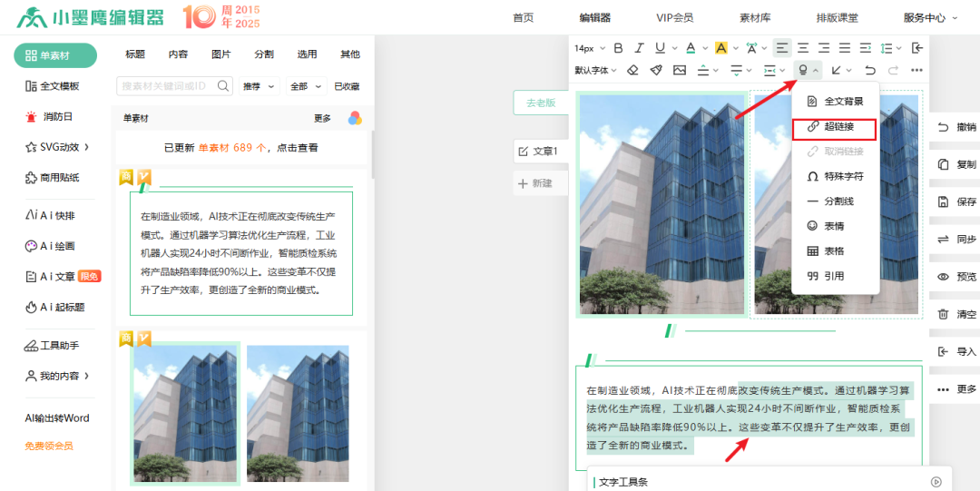Image resolution: width=980 pixels, height=491 pixels.
Task: Expand 我的内容 in the sidebar
Action: 57,376
